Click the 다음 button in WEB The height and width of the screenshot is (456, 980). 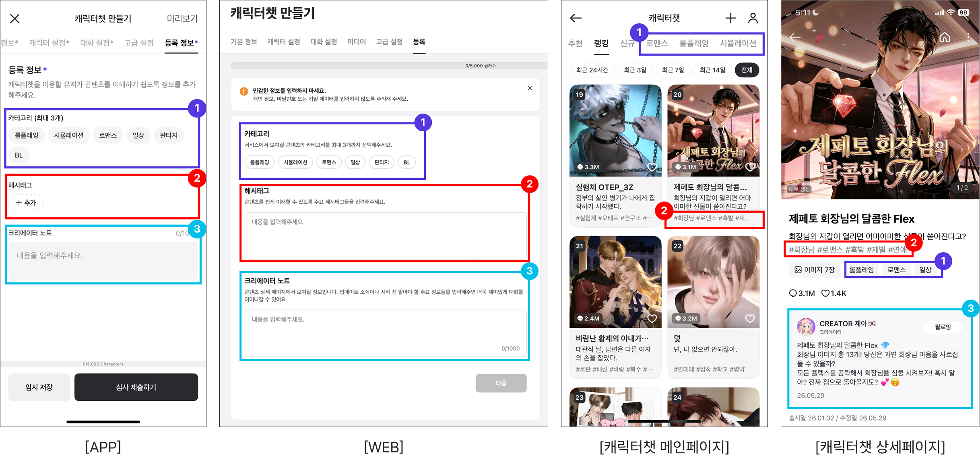[501, 383]
